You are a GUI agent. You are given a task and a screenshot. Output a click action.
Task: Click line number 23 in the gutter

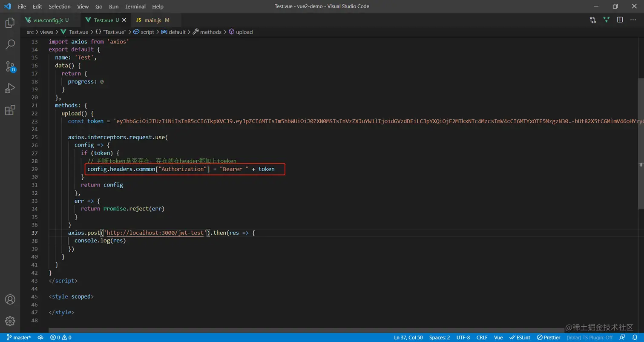[x=34, y=121]
